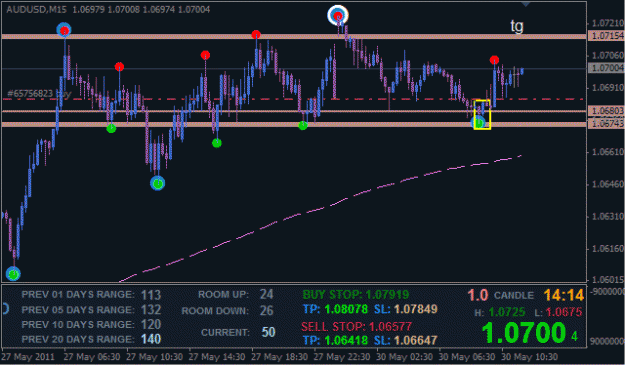Click the TP value 1.08078

(x=346, y=309)
